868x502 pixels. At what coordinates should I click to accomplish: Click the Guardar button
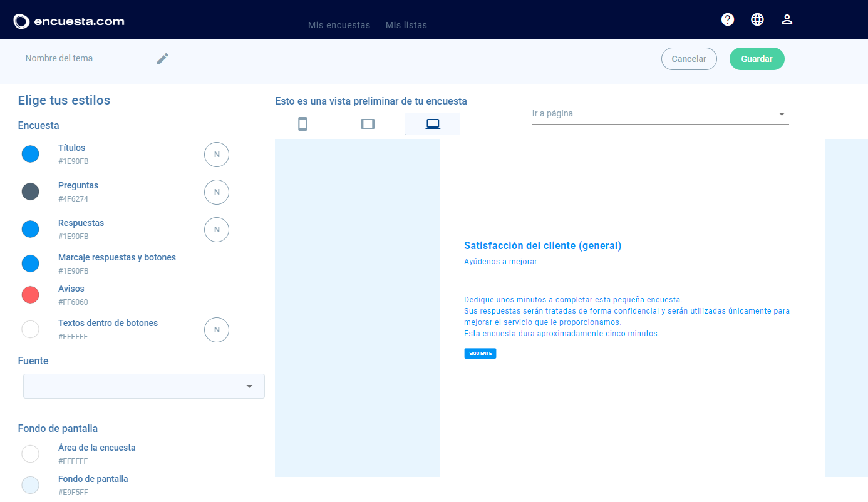(757, 59)
